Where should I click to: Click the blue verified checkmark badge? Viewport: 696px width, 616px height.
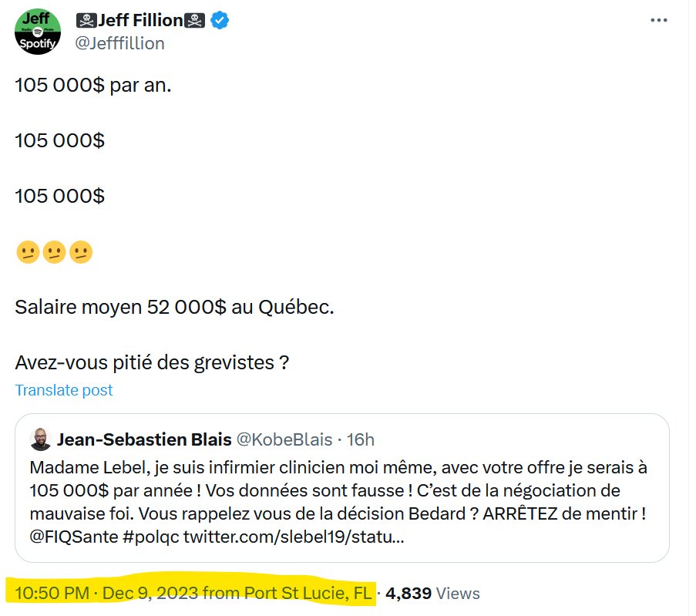(x=219, y=20)
